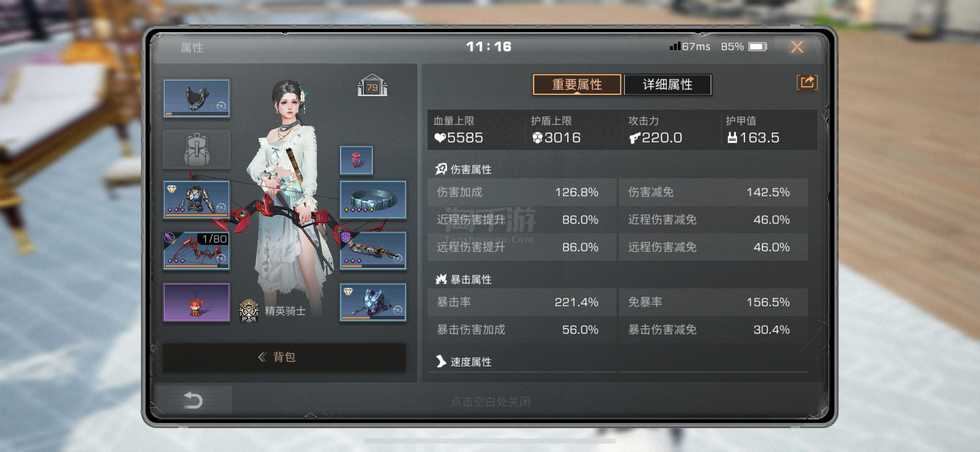Click the 精英骑士 title badge

pos(272,310)
